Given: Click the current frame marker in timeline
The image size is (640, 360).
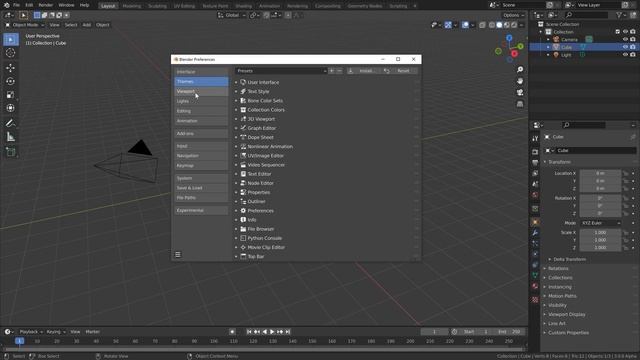Looking at the screenshot, I should pos(19,341).
